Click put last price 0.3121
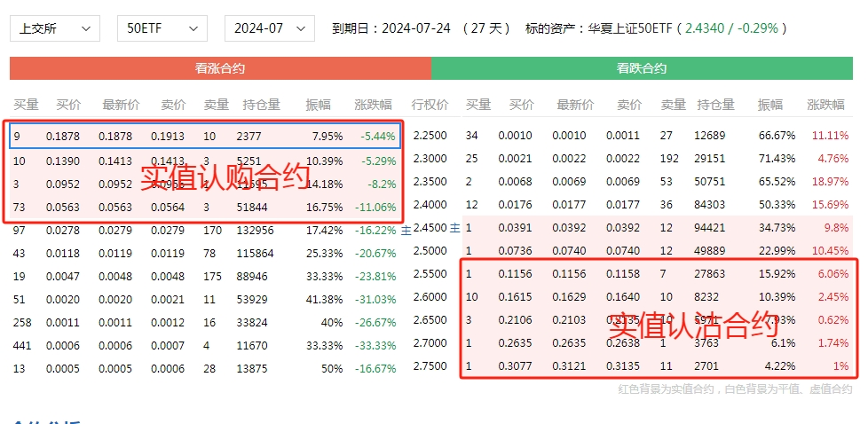This screenshot has width=868, height=424. (x=569, y=366)
